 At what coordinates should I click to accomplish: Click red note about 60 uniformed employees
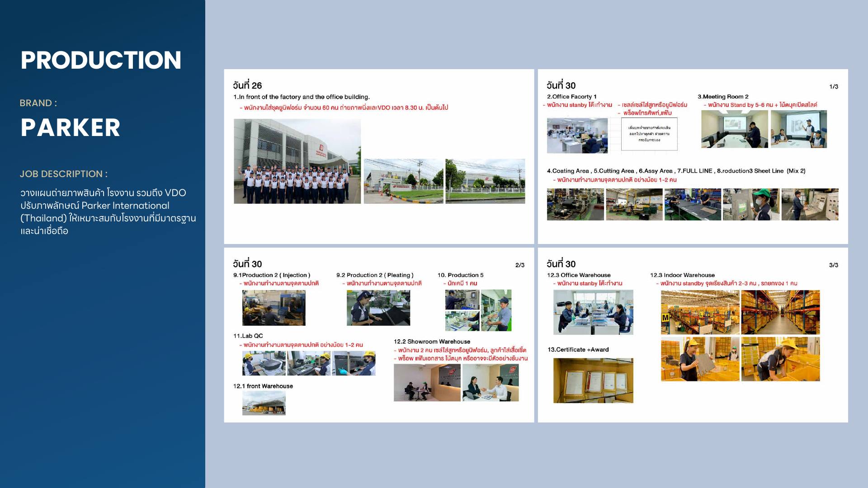(344, 108)
